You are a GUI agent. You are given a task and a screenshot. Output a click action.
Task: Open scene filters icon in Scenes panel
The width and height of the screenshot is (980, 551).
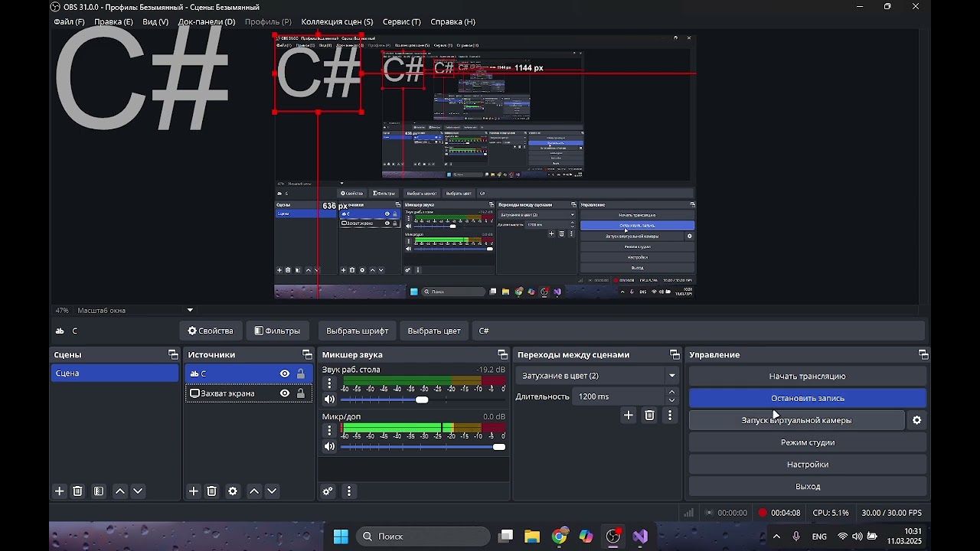(x=99, y=491)
